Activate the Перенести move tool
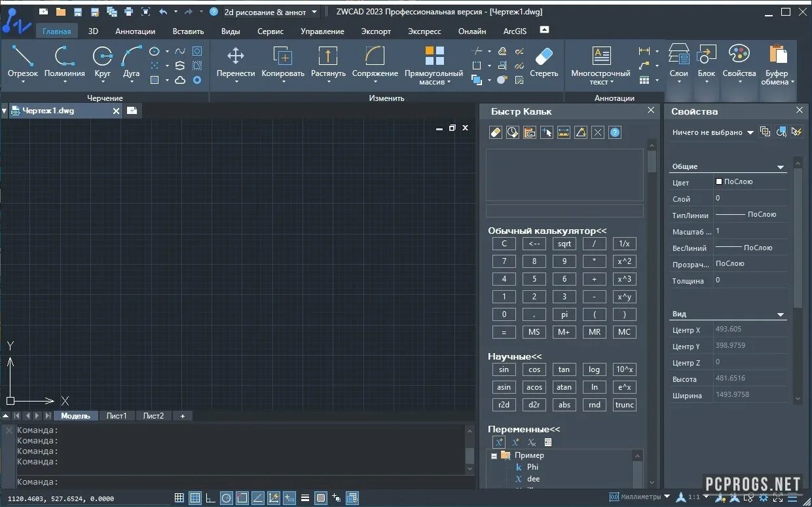Image resolution: width=812 pixels, height=507 pixels. tap(236, 63)
